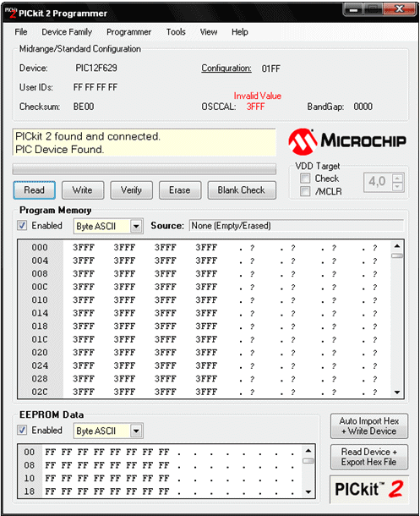The width and height of the screenshot is (420, 516).
Task: Click first FF byte in EEPROM row 08
Action: pos(51,465)
